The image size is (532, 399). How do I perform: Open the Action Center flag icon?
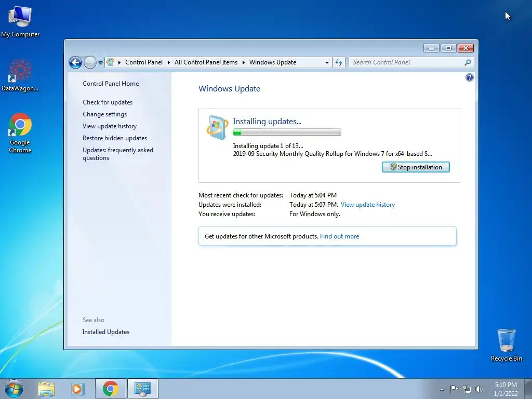coord(454,389)
